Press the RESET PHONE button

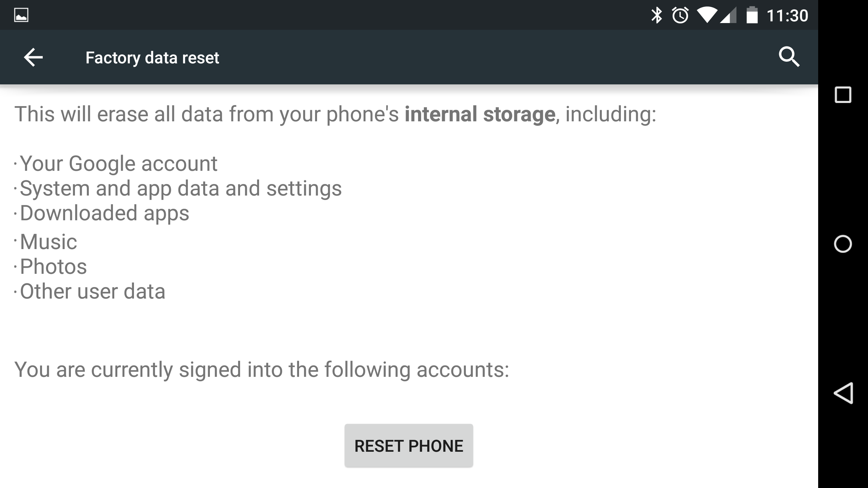408,446
